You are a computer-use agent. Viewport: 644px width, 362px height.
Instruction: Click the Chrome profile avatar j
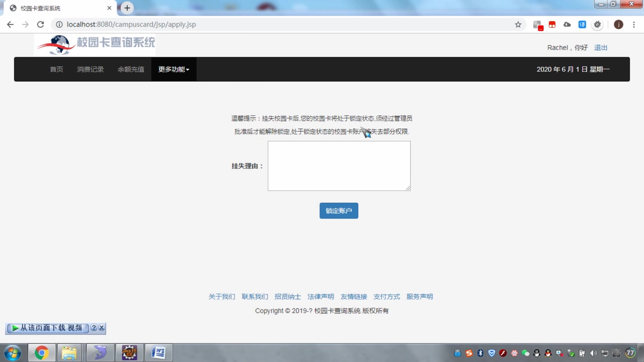pyautogui.click(x=618, y=24)
